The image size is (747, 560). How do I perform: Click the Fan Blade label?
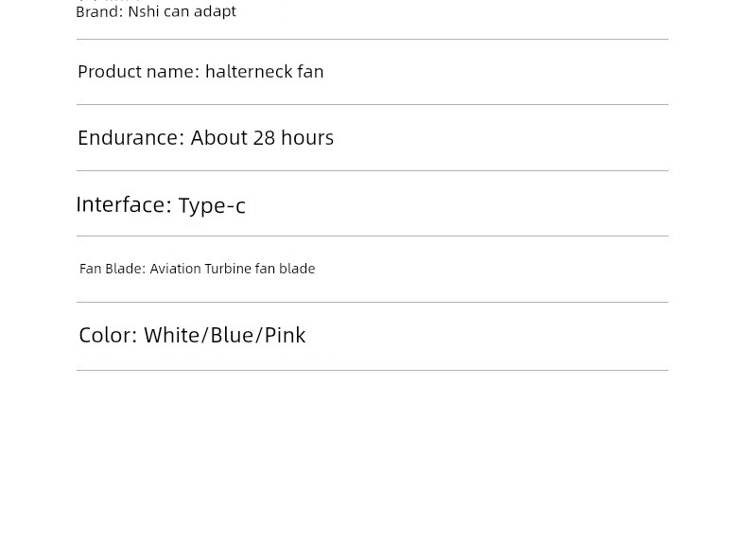coord(113,269)
